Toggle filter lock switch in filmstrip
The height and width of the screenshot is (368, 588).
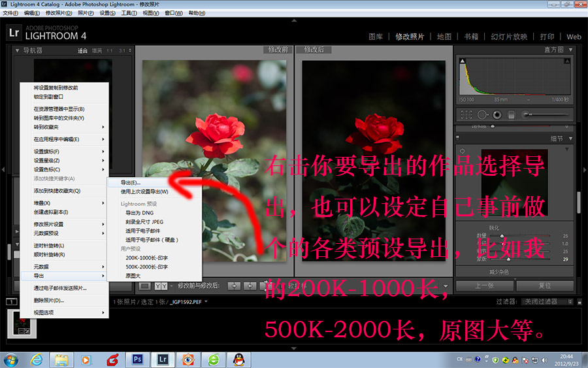[580, 301]
